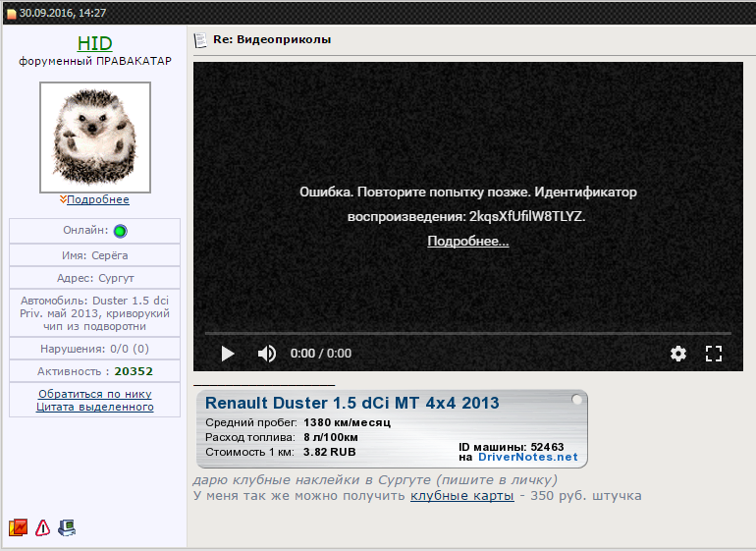756x551 pixels.
Task: Click the video time display 0:00 / 0:00
Action: (321, 354)
